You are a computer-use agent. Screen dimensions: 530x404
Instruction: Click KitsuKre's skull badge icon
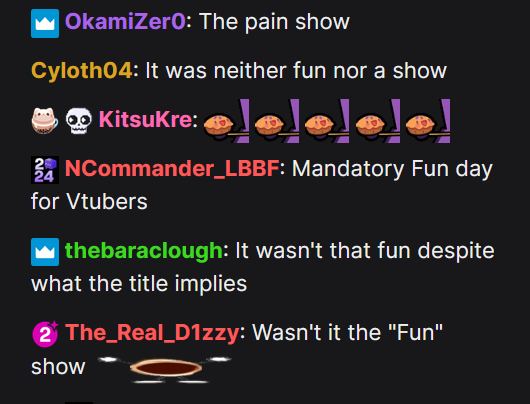(78, 120)
